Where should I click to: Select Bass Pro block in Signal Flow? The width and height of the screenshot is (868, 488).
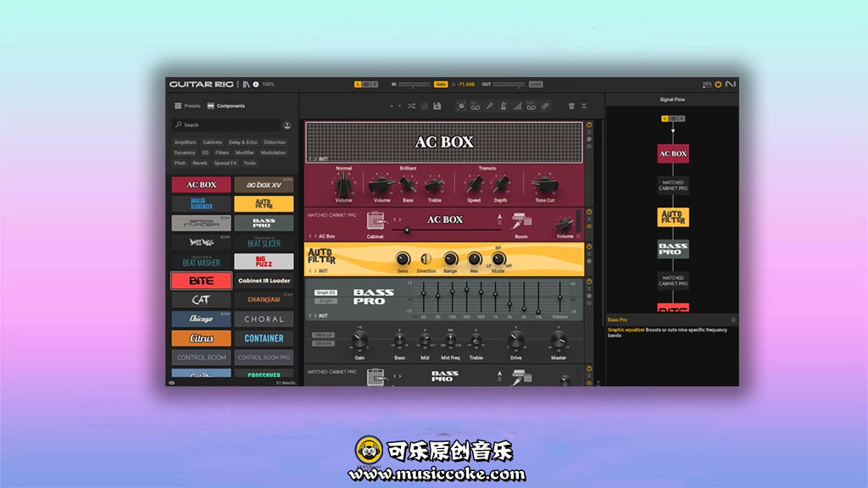click(x=673, y=249)
